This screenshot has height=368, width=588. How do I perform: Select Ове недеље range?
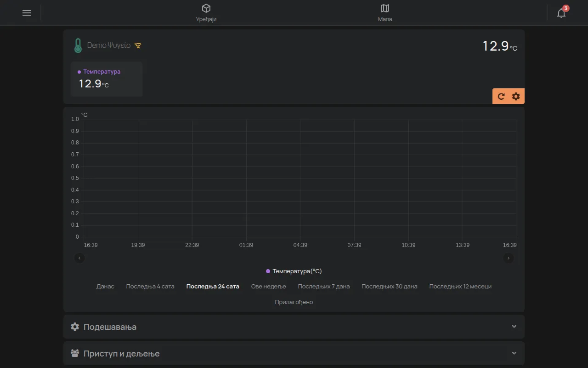pos(268,286)
